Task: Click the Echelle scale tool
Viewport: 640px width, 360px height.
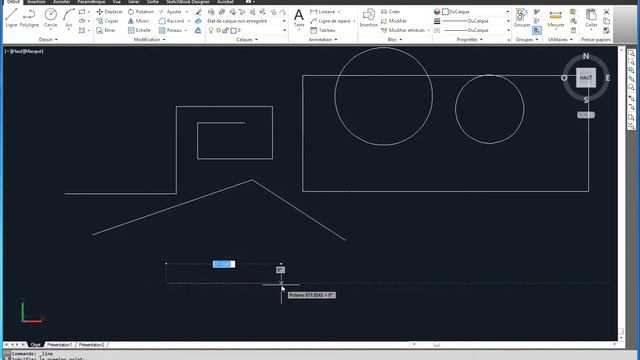Action: 139,30
